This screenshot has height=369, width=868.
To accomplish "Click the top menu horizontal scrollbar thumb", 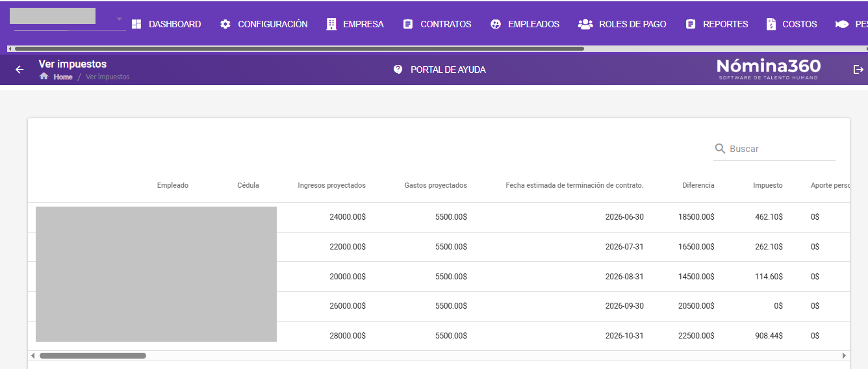I will pos(299,49).
